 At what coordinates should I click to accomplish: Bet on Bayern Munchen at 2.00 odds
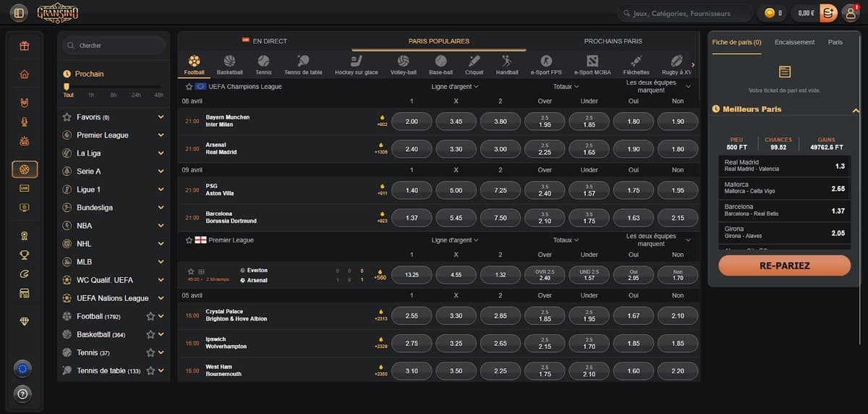pyautogui.click(x=412, y=122)
